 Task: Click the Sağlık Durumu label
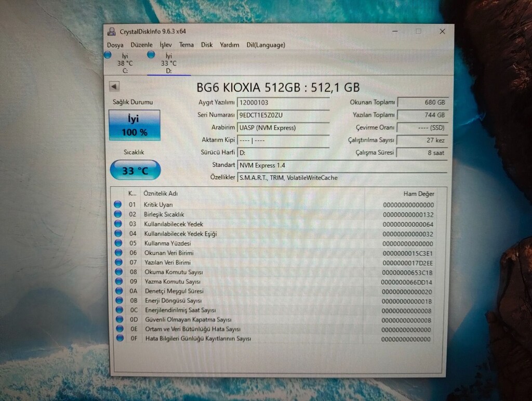click(x=132, y=102)
